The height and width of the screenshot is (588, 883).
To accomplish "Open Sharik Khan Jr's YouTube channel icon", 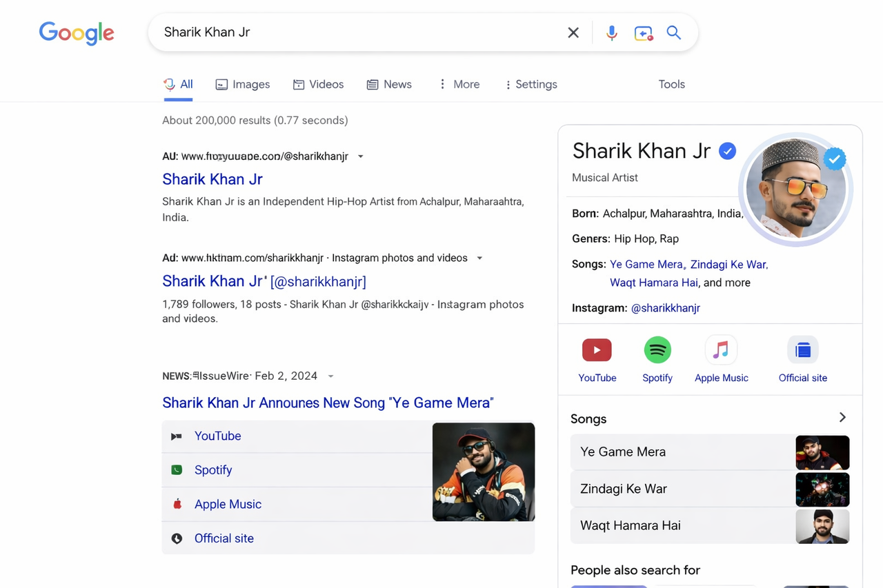I will coord(597,349).
